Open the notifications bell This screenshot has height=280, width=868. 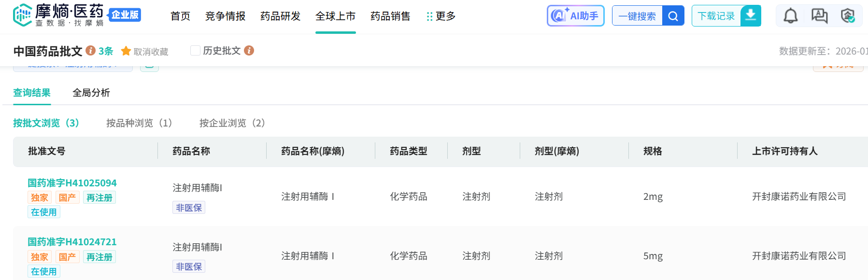coord(790,16)
